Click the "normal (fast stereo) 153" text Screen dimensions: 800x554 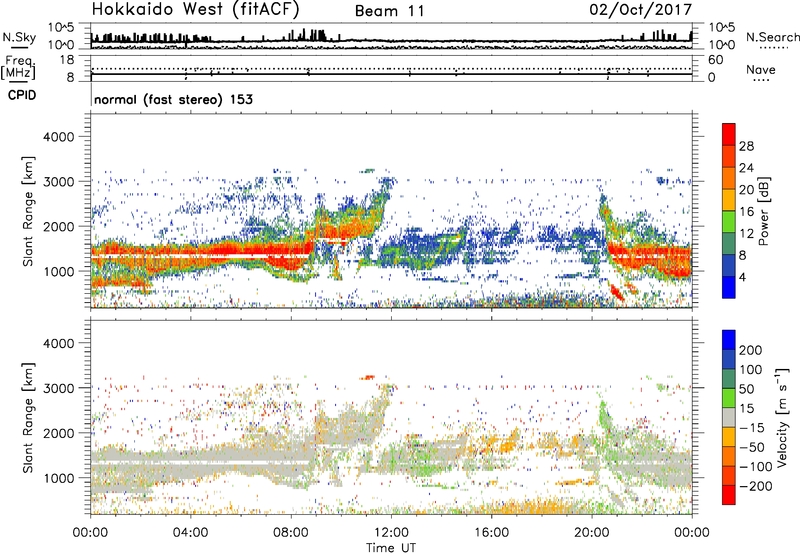click(x=173, y=100)
